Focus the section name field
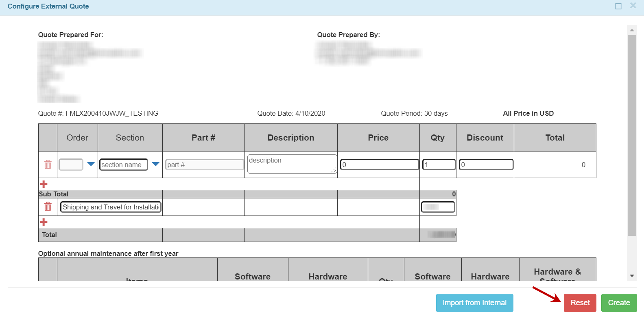The width and height of the screenshot is (644, 319). (x=123, y=165)
